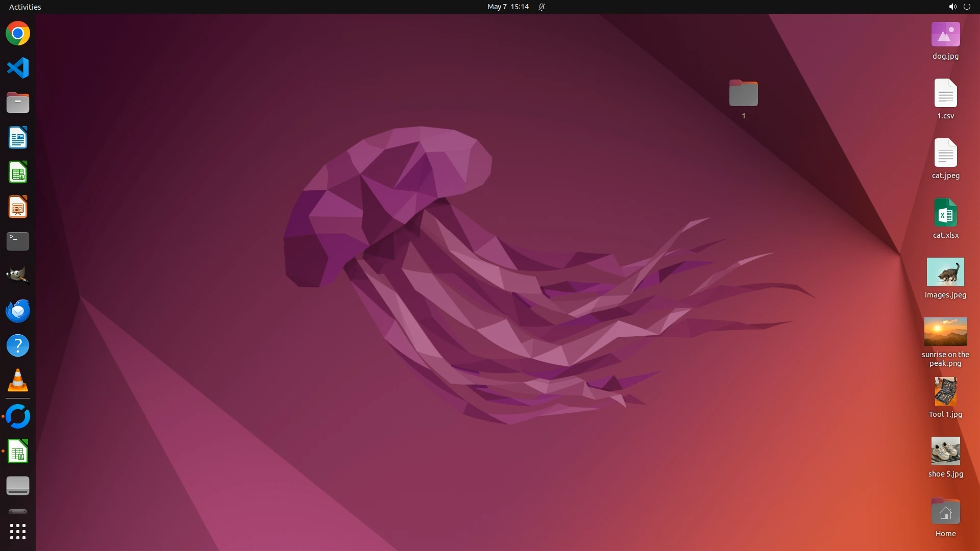Click the volume icon in top bar
Screen dimensions: 980x551
coord(952,7)
